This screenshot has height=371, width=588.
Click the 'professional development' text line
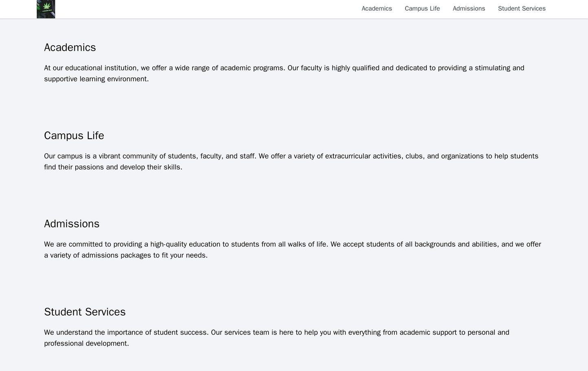pos(86,343)
